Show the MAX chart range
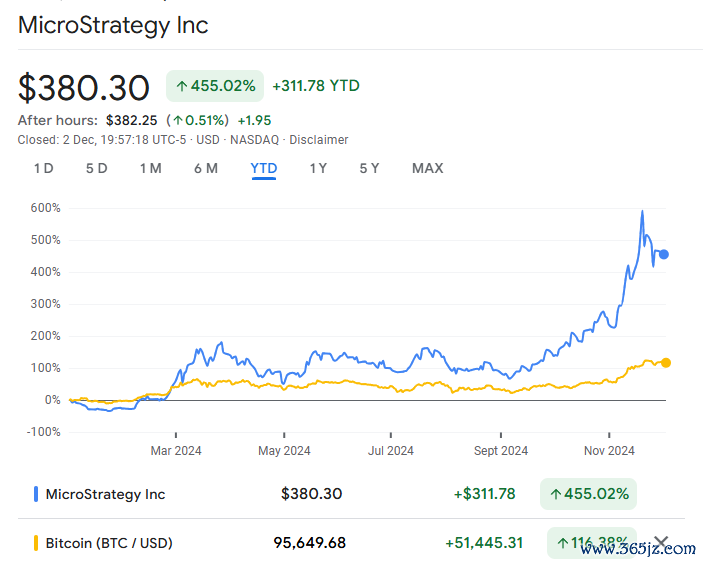Image resolution: width=703 pixels, height=564 pixels. pos(428,169)
